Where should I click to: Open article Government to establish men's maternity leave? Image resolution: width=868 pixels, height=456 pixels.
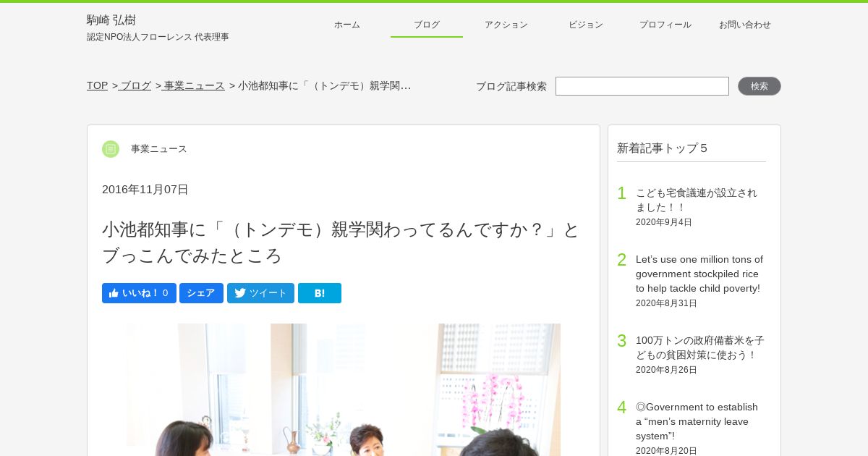coord(697,421)
